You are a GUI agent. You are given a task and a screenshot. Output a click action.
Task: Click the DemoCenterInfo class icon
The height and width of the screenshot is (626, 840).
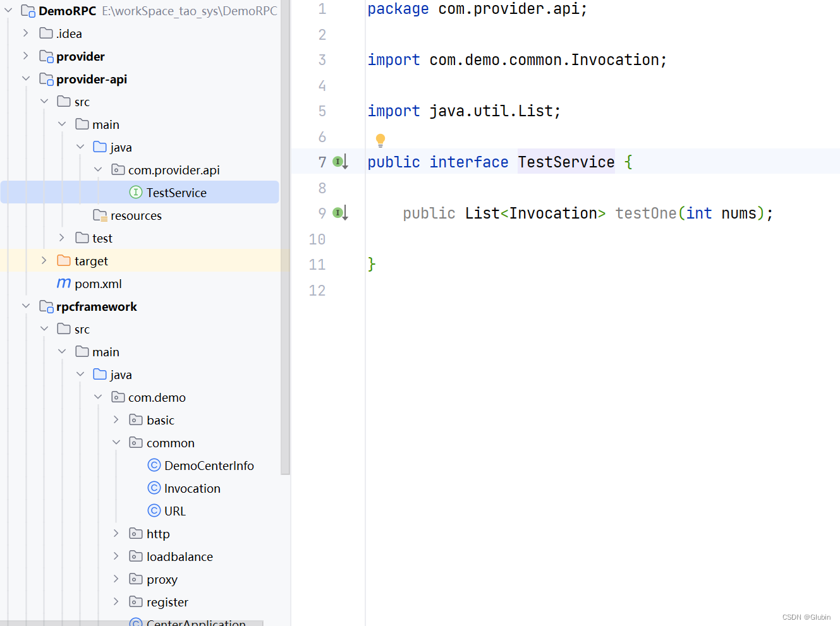tap(154, 465)
